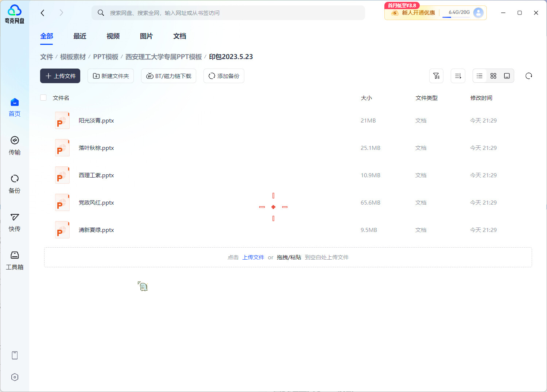Navigate back with the left arrow
The height and width of the screenshot is (392, 547).
click(43, 13)
